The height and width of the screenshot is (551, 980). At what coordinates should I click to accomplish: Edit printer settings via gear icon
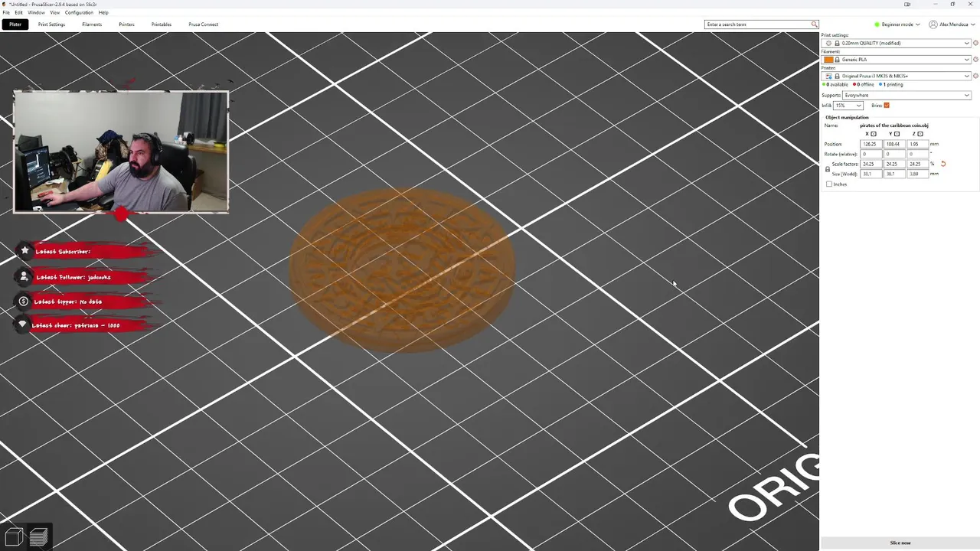[975, 76]
